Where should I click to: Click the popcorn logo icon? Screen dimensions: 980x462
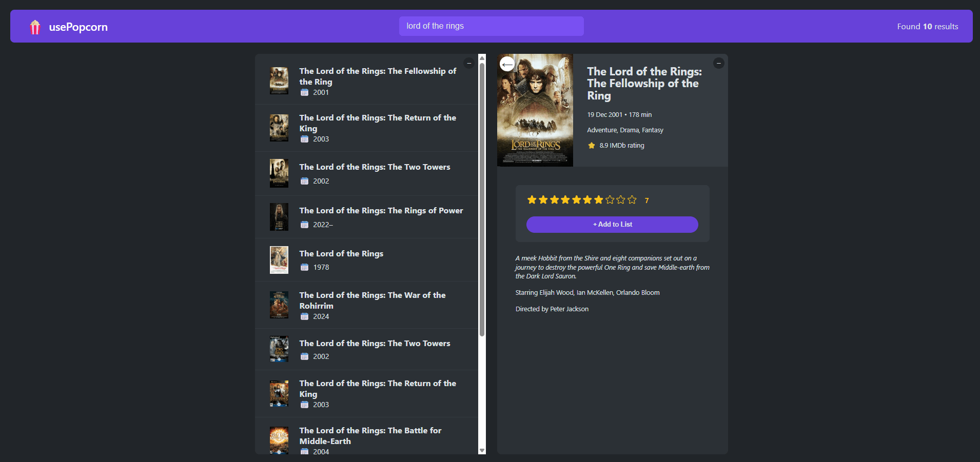(35, 26)
